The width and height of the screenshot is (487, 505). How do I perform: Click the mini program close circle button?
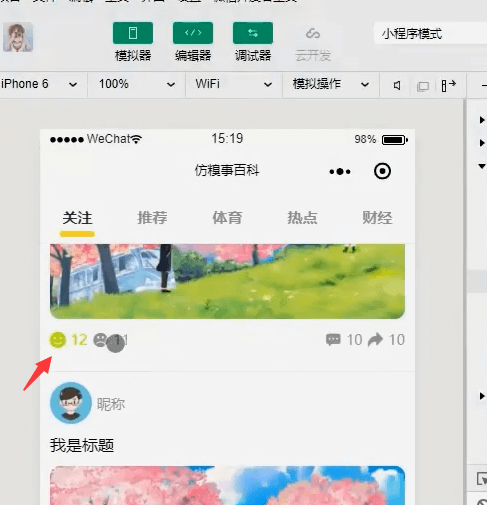click(382, 171)
